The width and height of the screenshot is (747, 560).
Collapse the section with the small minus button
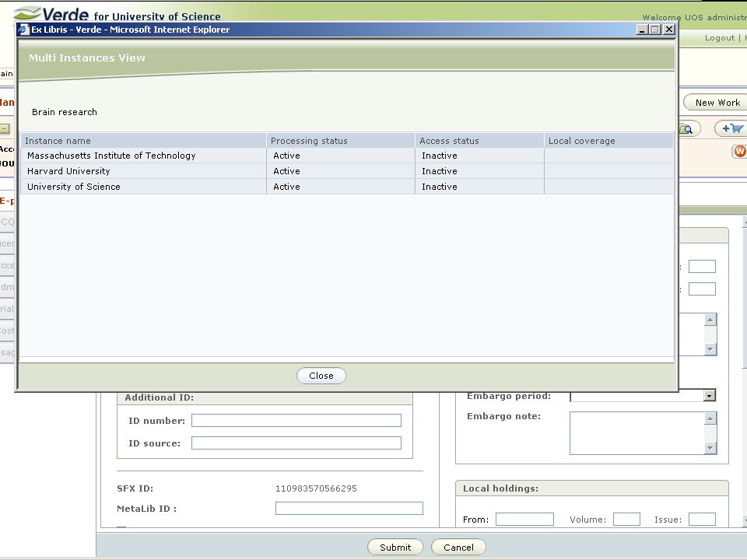click(x=5, y=128)
